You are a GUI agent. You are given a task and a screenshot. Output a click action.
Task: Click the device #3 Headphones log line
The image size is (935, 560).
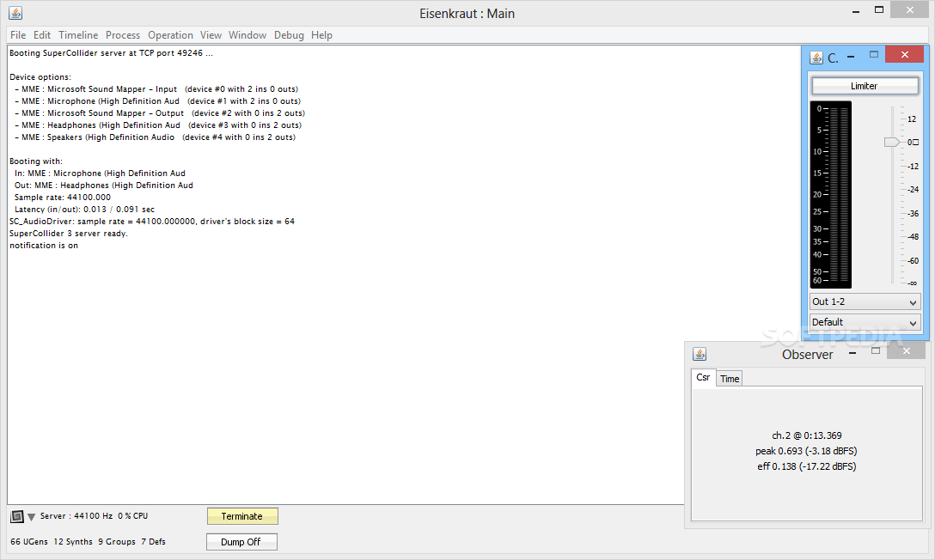158,125
